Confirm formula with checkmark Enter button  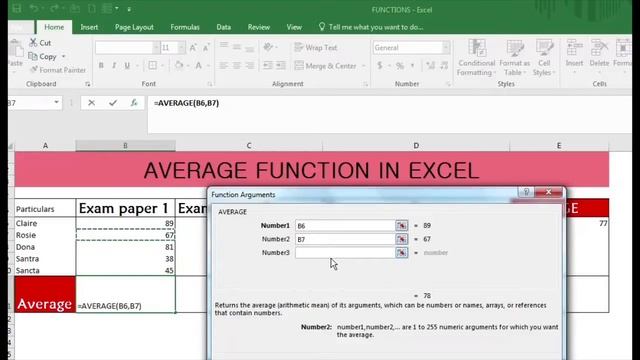(x=113, y=103)
